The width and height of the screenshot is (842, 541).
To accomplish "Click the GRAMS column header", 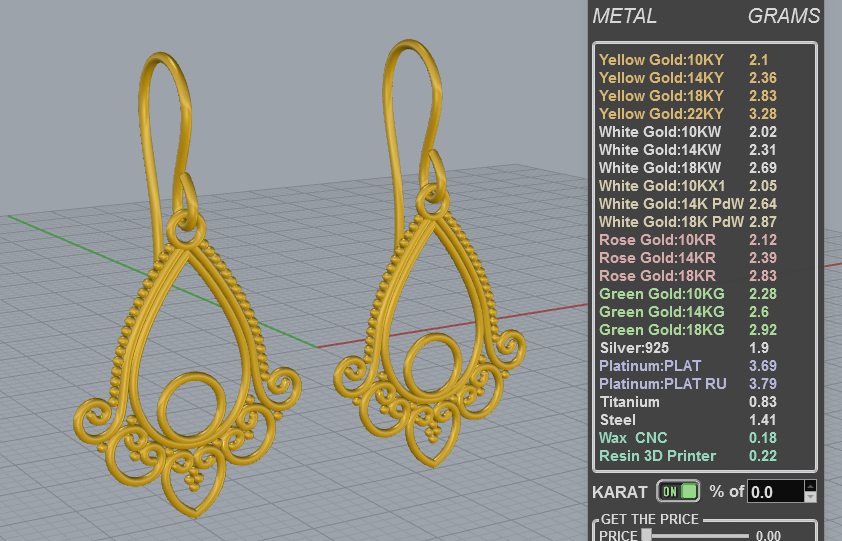I will click(784, 16).
